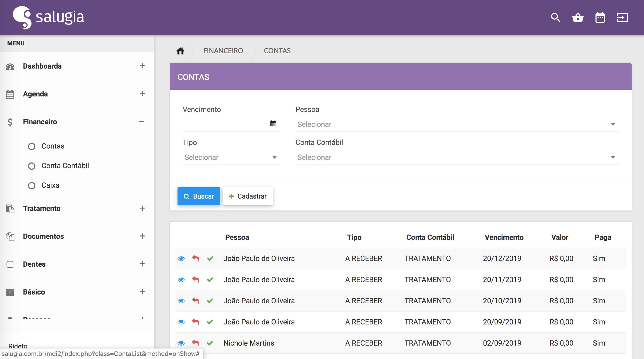Undo payment for Nichole Martins row
The width and height of the screenshot is (644, 359).
pyautogui.click(x=196, y=343)
